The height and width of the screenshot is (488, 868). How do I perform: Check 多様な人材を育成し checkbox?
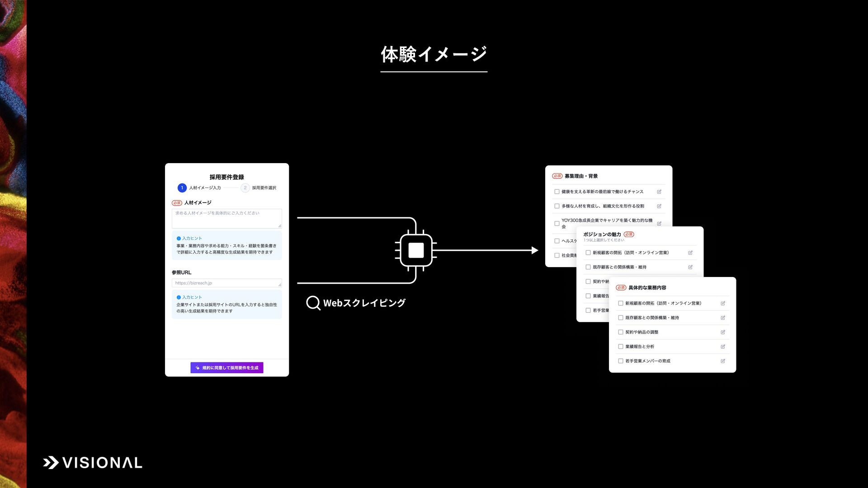557,206
